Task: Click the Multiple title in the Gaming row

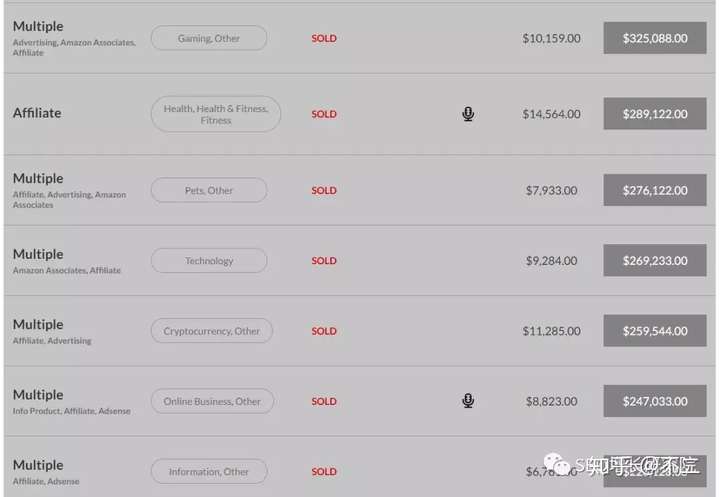Action: [38, 26]
